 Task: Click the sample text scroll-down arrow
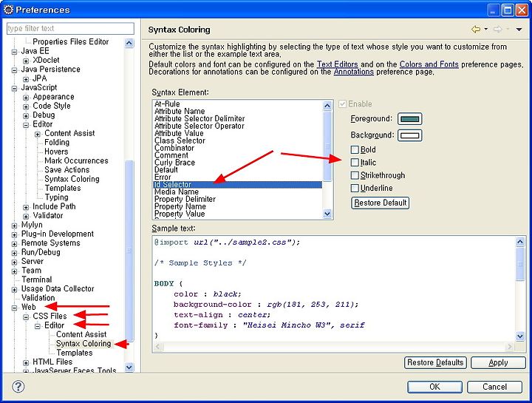520,336
